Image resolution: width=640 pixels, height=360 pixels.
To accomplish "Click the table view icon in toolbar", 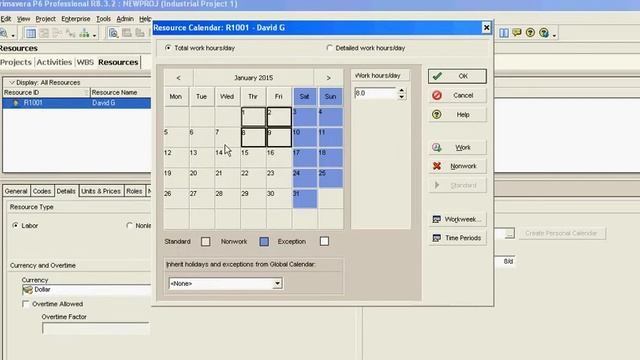I will click(x=31, y=33).
